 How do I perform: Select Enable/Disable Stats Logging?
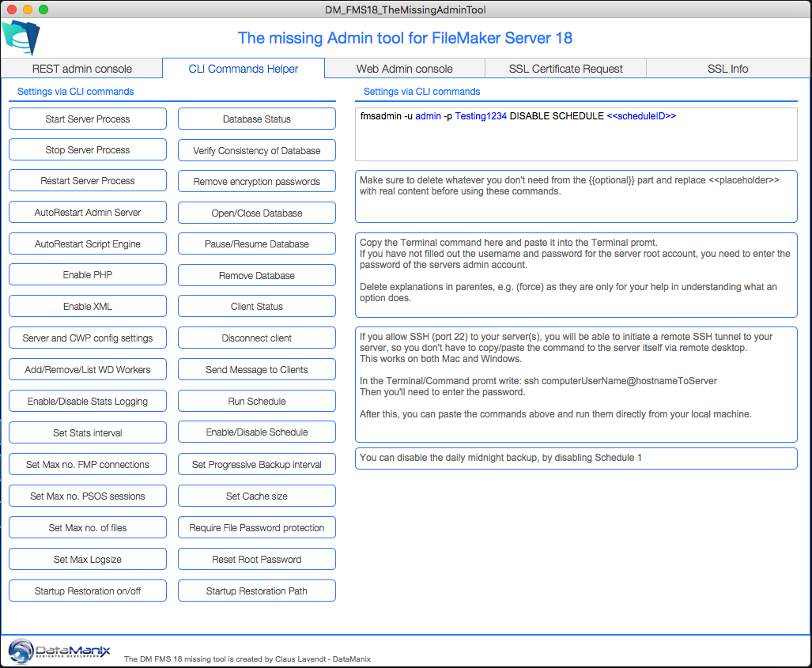88,402
